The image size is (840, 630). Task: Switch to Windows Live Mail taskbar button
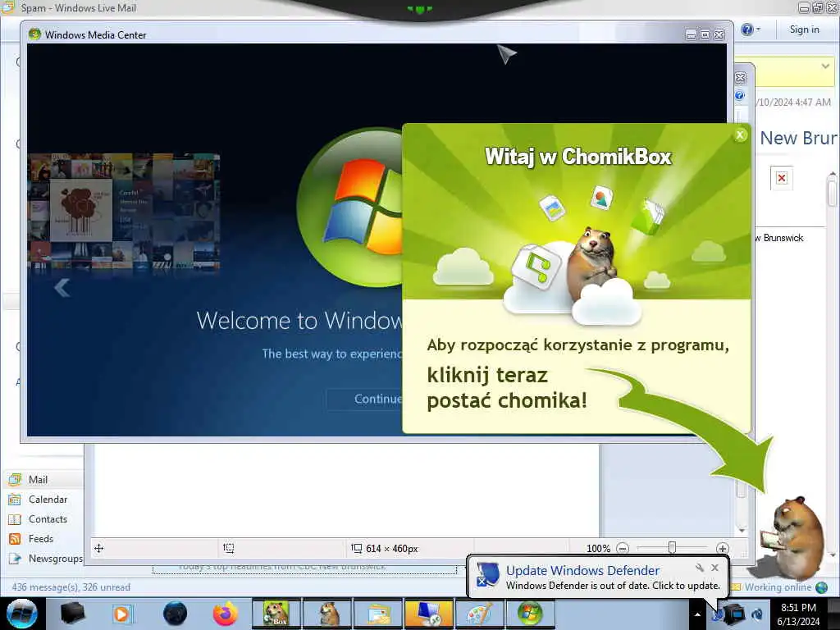(x=378, y=614)
